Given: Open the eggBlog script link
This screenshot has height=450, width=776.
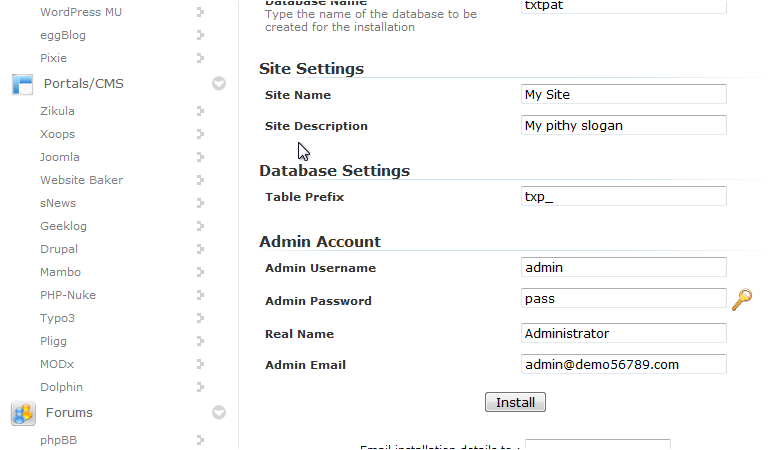Looking at the screenshot, I should 63,36.
